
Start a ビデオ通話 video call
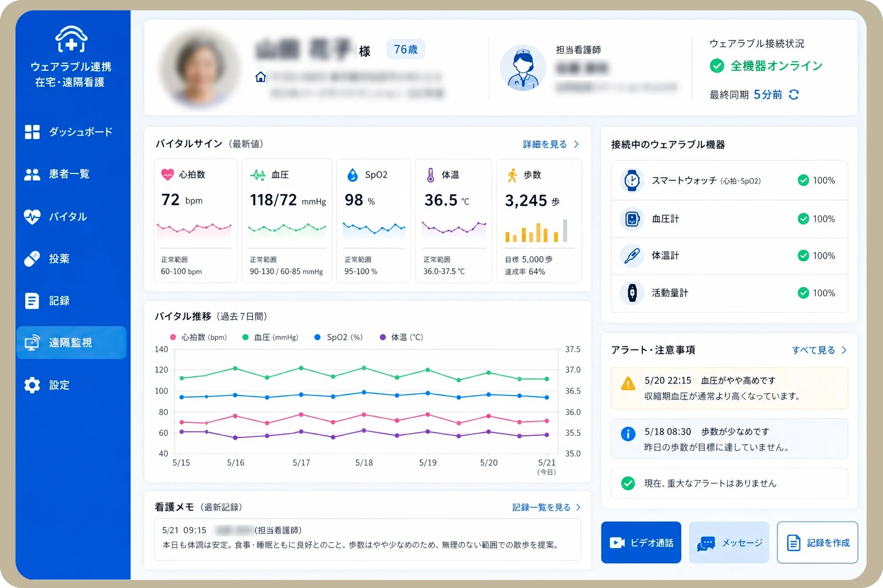[x=641, y=542]
